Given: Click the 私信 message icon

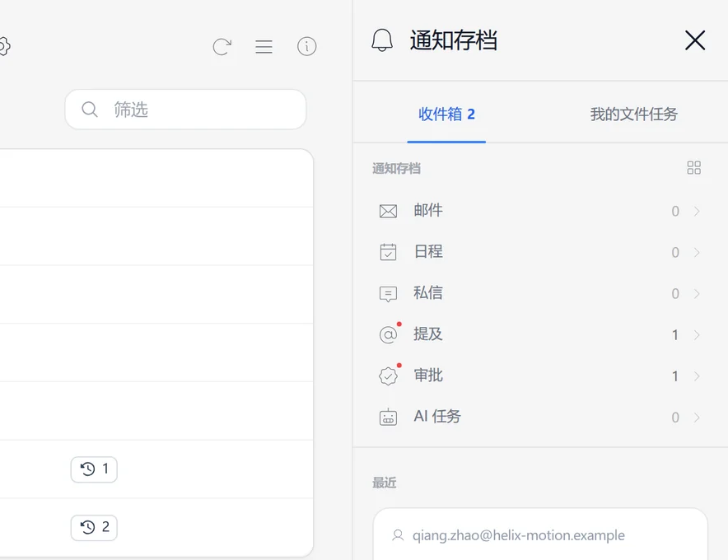Looking at the screenshot, I should coord(388,294).
